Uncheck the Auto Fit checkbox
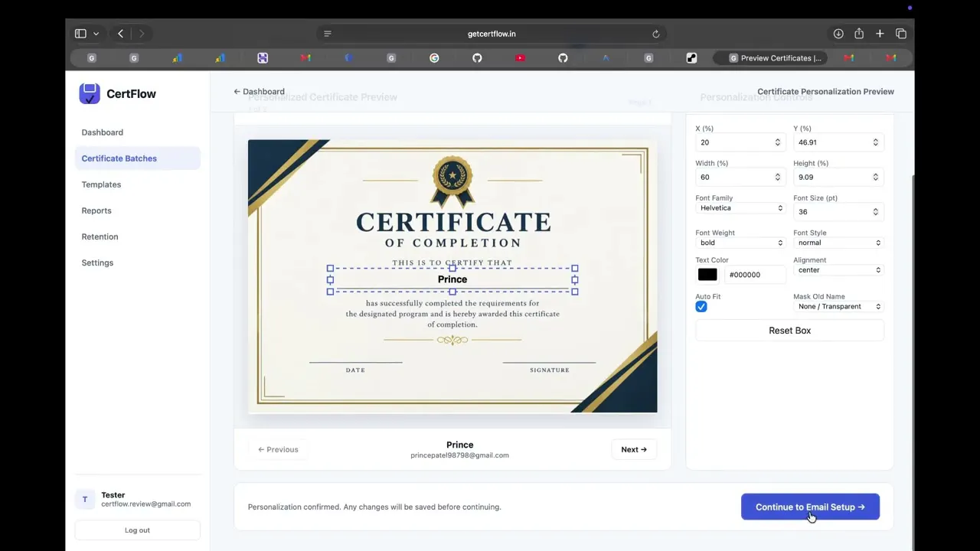Viewport: 980px width, 551px height. 701,307
